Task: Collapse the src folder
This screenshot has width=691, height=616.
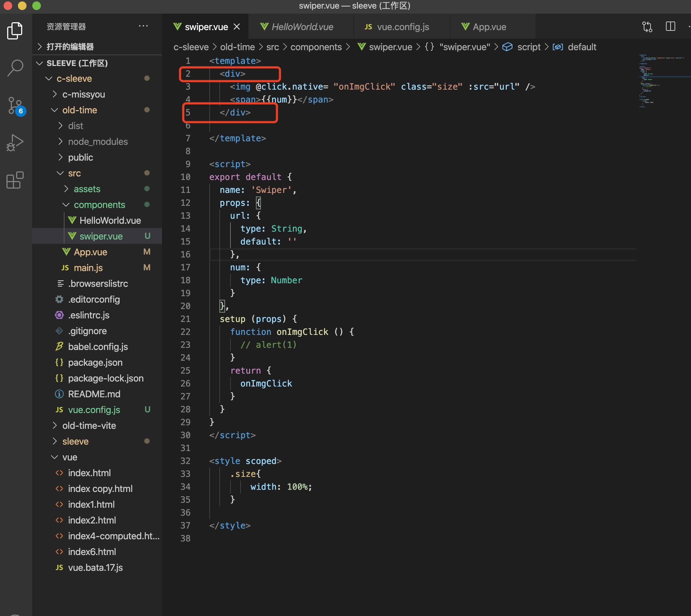Action: (x=60, y=173)
